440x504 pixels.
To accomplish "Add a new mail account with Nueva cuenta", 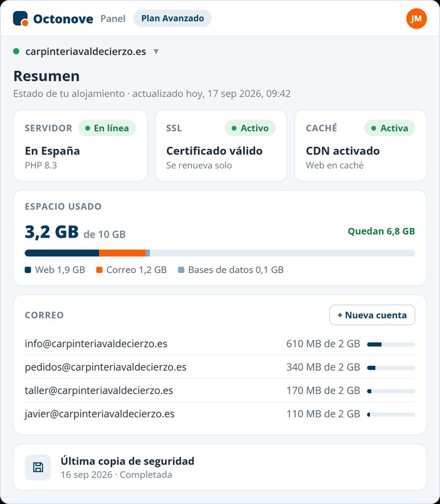I will [372, 315].
